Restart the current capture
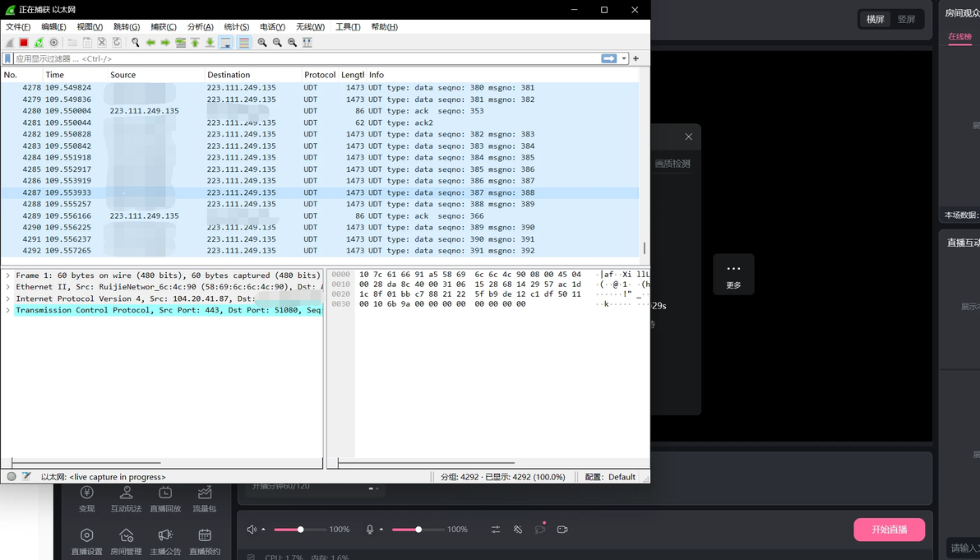This screenshot has width=980, height=560. (39, 43)
